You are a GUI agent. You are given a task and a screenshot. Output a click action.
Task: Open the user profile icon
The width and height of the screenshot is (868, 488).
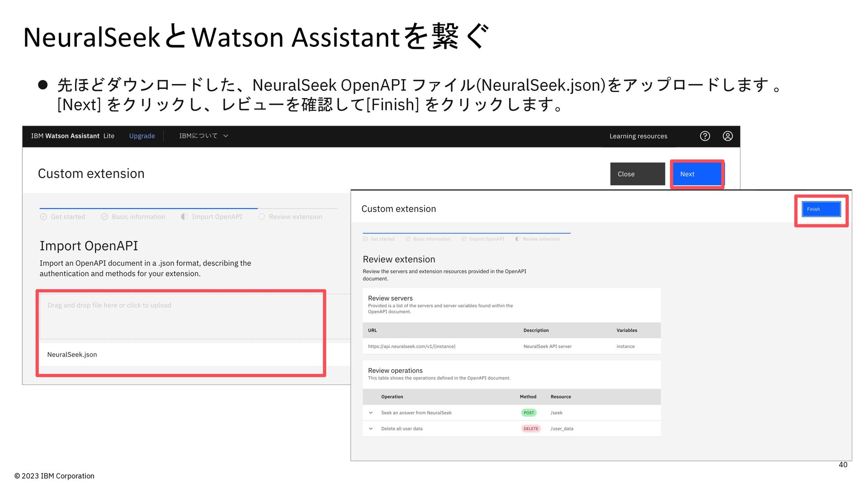(x=727, y=136)
